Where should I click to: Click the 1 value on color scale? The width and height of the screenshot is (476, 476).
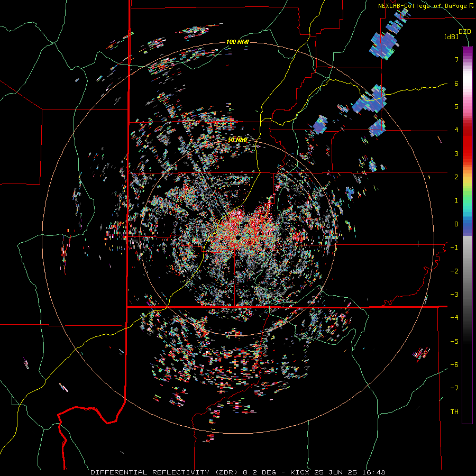tap(456, 200)
